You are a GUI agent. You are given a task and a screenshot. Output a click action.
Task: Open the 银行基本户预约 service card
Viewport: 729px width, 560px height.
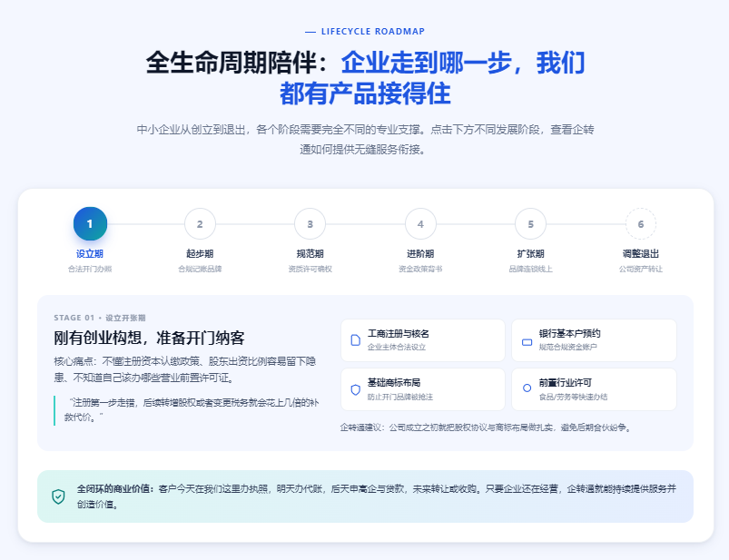tap(594, 340)
